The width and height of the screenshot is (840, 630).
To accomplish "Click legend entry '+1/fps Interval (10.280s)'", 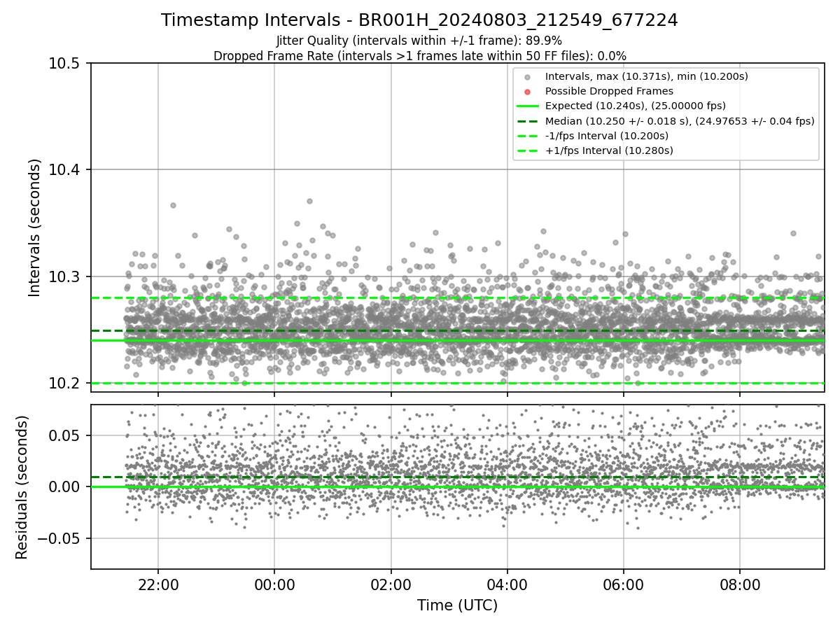I will 609,150.
